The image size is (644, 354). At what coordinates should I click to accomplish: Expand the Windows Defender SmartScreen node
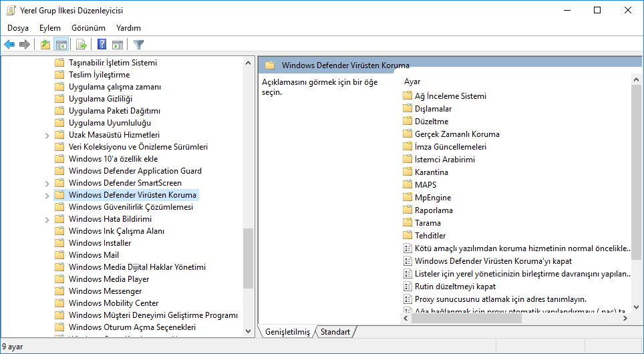tap(47, 183)
